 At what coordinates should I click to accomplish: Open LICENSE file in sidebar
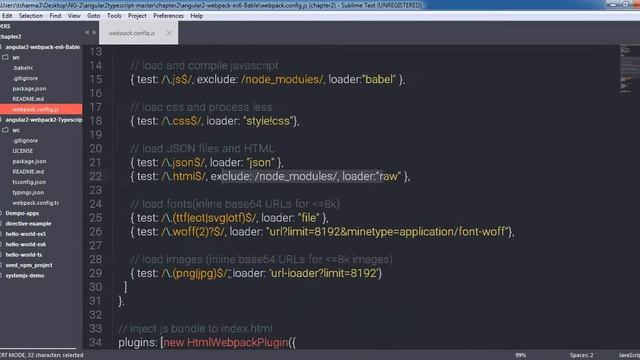point(22,151)
